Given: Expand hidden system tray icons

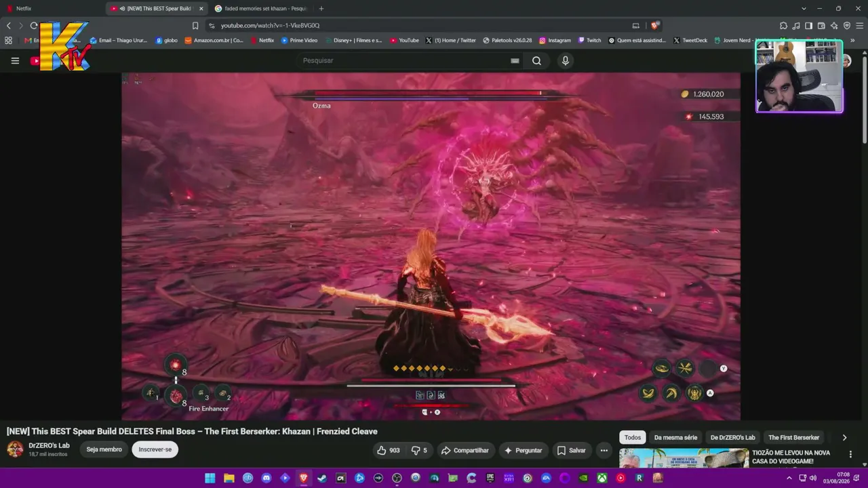Looking at the screenshot, I should click(789, 478).
